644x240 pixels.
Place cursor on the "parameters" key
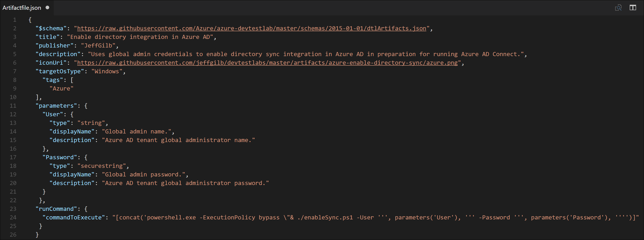coord(56,106)
